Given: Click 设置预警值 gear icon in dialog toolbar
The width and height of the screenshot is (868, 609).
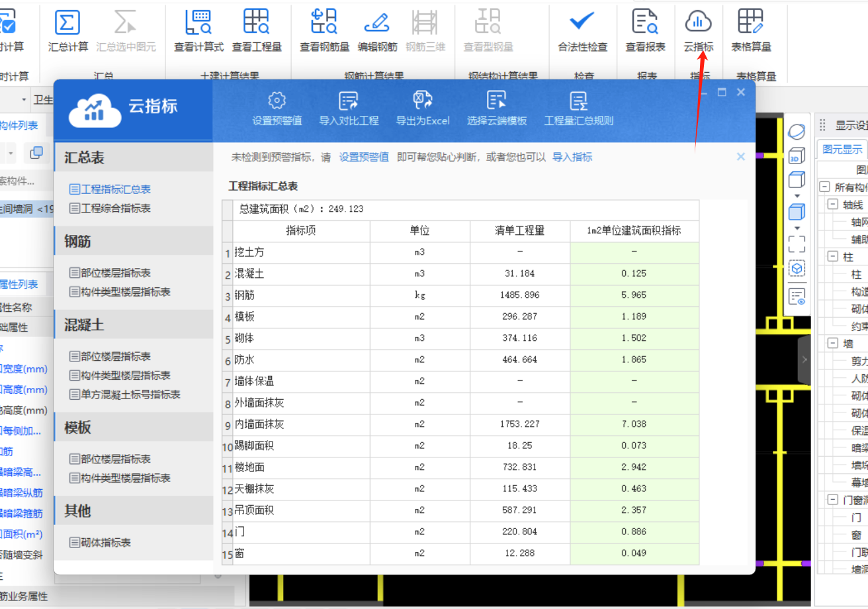Looking at the screenshot, I should pyautogui.click(x=277, y=101).
